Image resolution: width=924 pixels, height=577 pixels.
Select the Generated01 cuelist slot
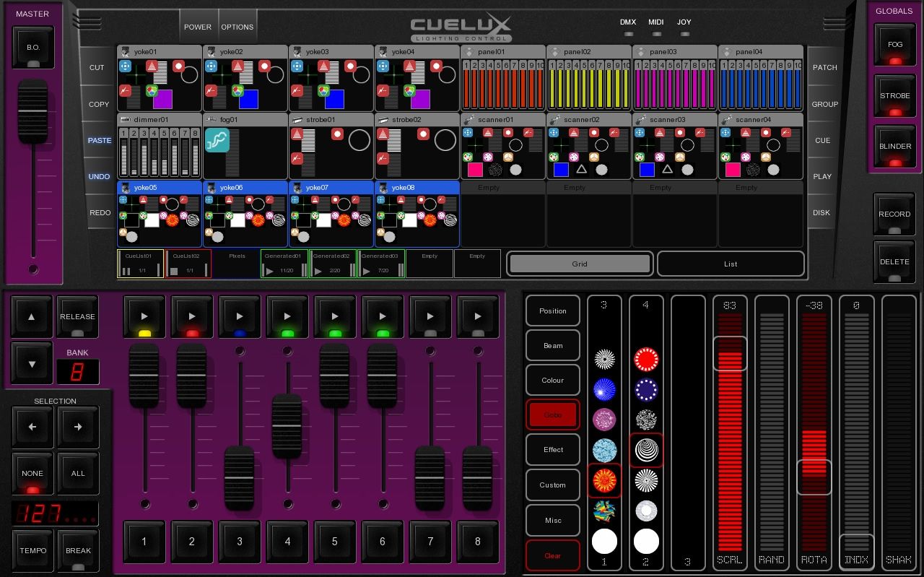284,264
